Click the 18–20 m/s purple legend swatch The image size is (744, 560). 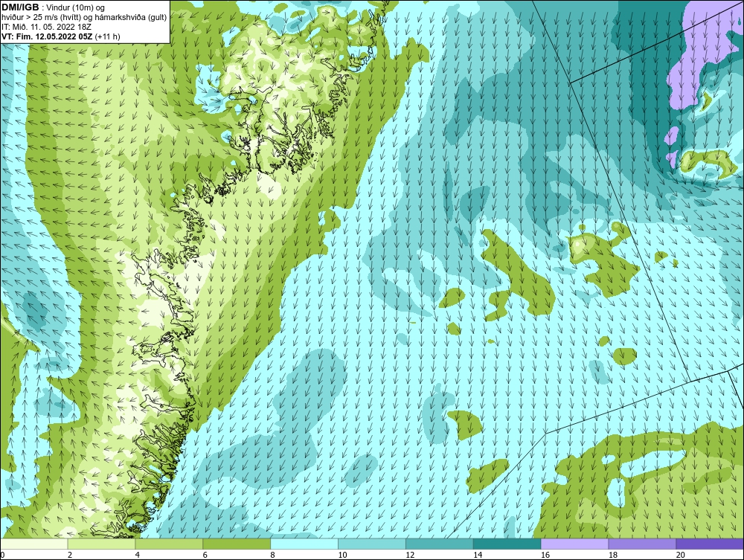click(643, 544)
